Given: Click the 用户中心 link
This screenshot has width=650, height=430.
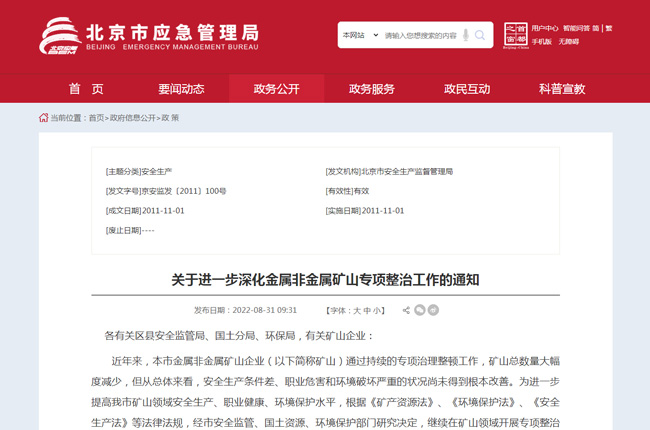Looking at the screenshot, I should click(545, 28).
